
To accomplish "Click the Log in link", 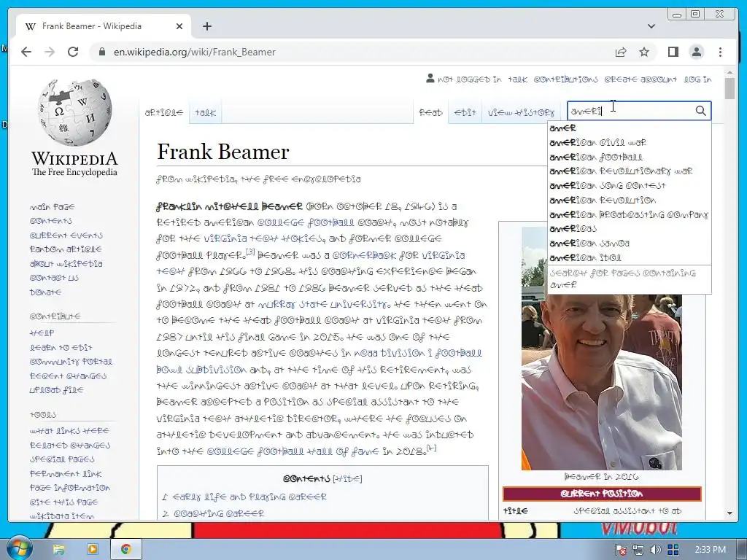I will (697, 79).
